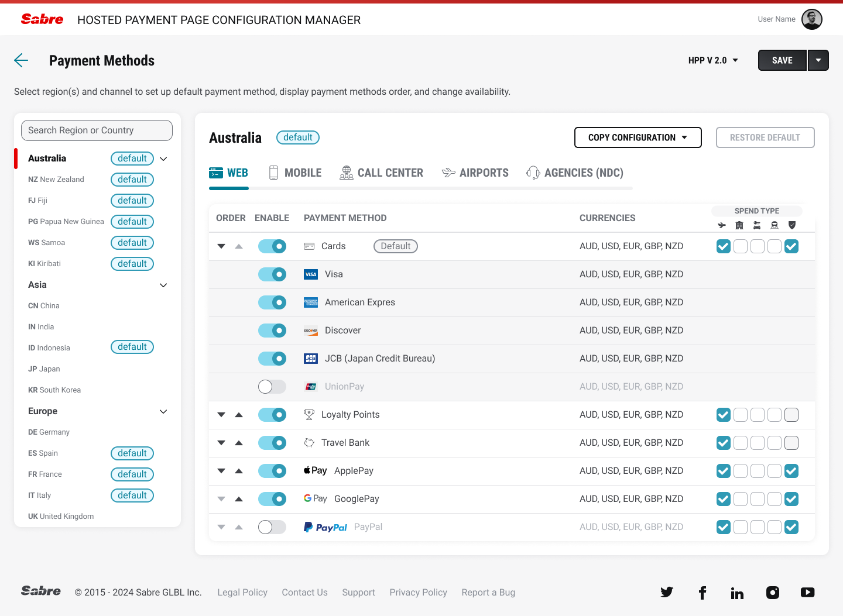Move Loyalty Points up in order
This screenshot has width=843, height=616.
(239, 415)
